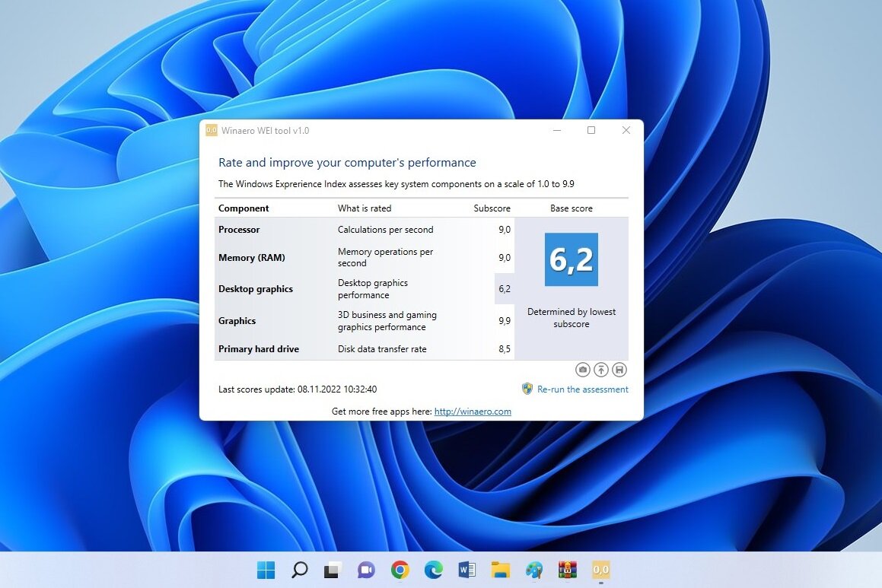Click the Processor subscore 9,0
Screen dimensions: 882x588
click(505, 230)
